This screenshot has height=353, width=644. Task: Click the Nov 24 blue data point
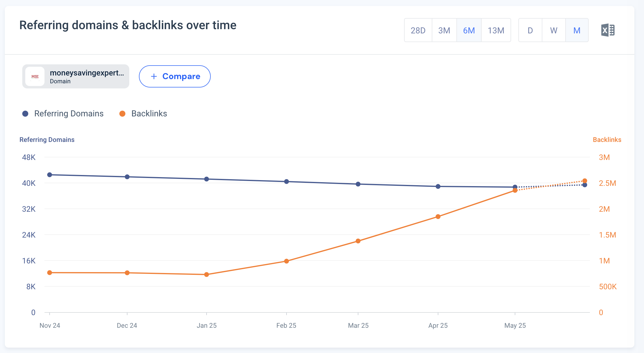point(50,174)
